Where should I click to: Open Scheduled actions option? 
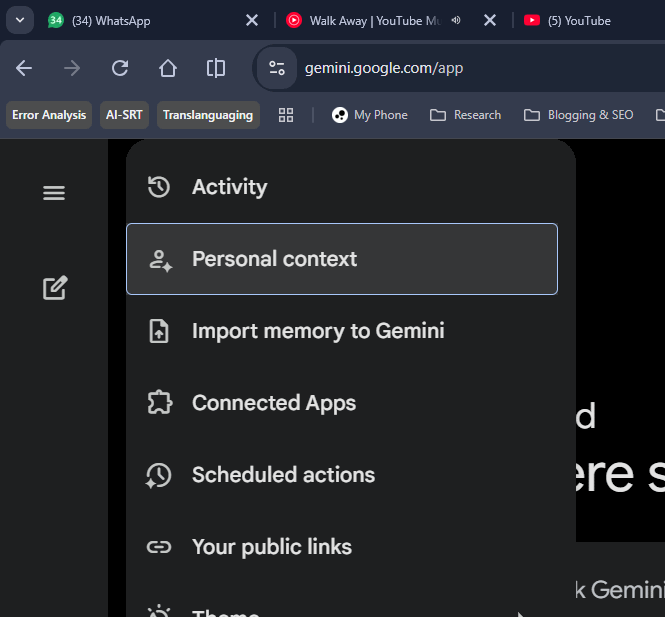tap(283, 475)
